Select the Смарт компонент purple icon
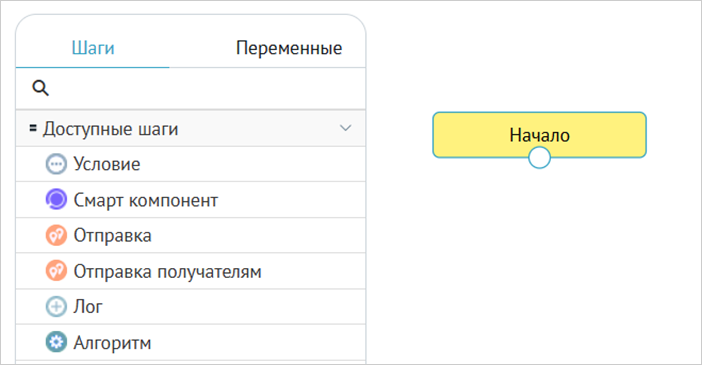Image resolution: width=702 pixels, height=365 pixels. [x=56, y=200]
